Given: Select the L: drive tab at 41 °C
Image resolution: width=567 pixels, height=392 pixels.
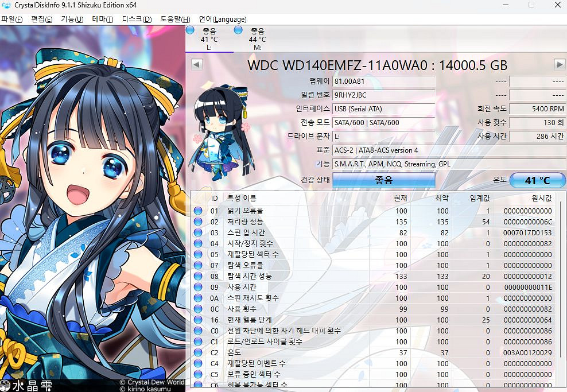Looking at the screenshot, I should click(209, 38).
